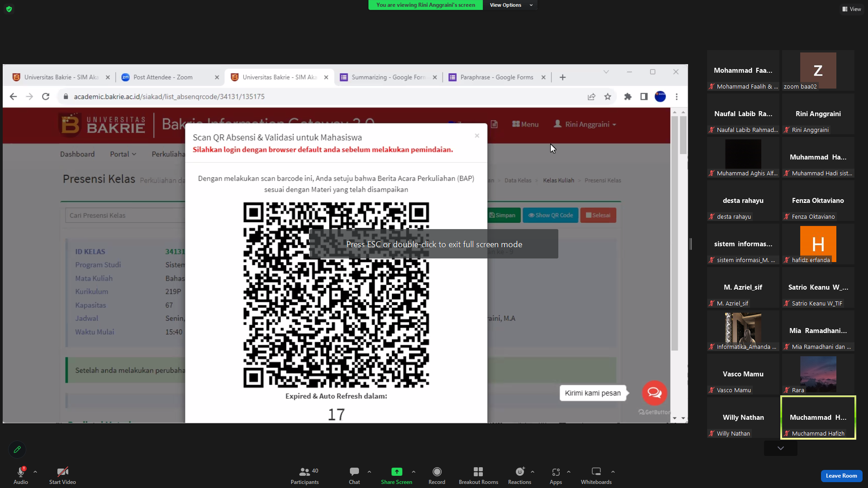Screen dimensions: 868x488
Task: Expand chat options arrow beside Chat
Action: click(369, 472)
